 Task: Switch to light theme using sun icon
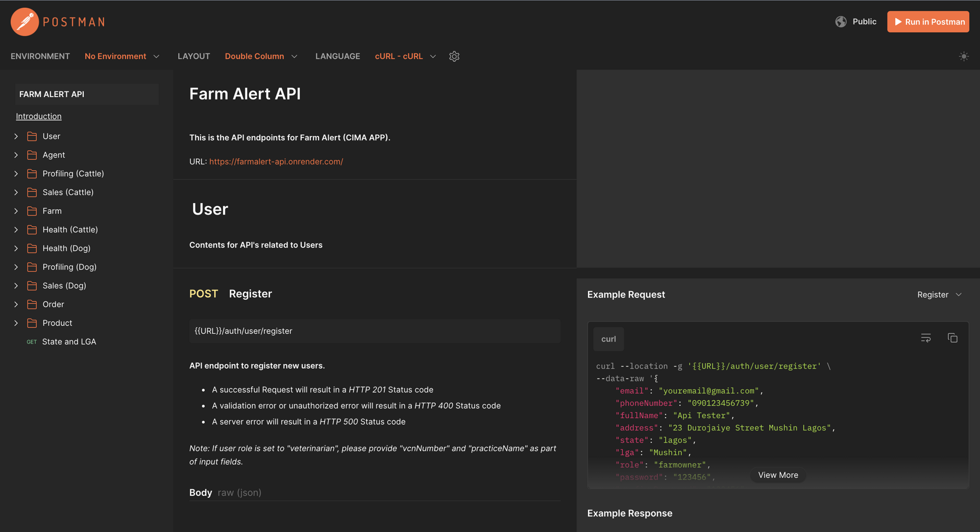pos(964,56)
